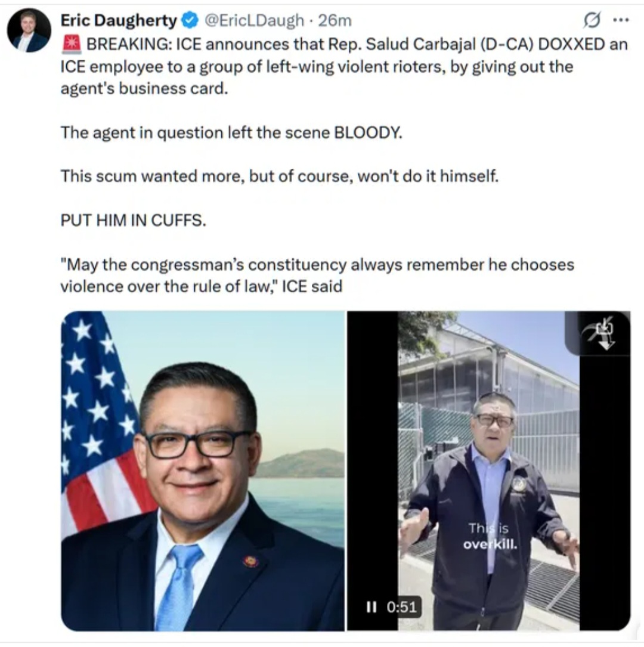The width and height of the screenshot is (644, 647).
Task: Click the 'left the scene BLOODY' sentence
Action: tap(231, 133)
